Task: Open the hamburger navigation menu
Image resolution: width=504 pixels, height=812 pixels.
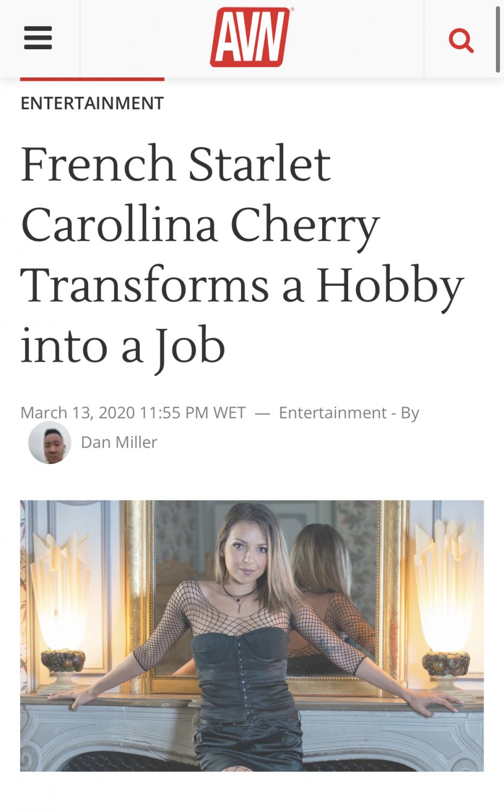Action: (38, 38)
